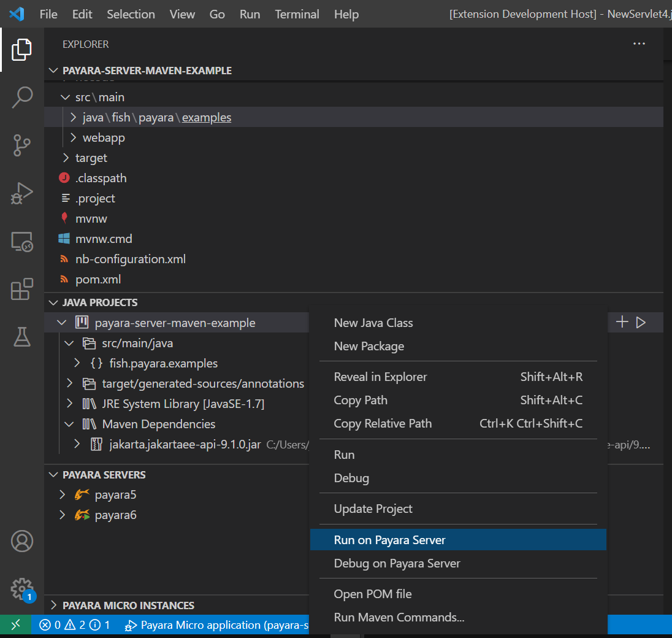Choose Run on Payara Server from menu
The image size is (672, 638).
[x=391, y=539]
